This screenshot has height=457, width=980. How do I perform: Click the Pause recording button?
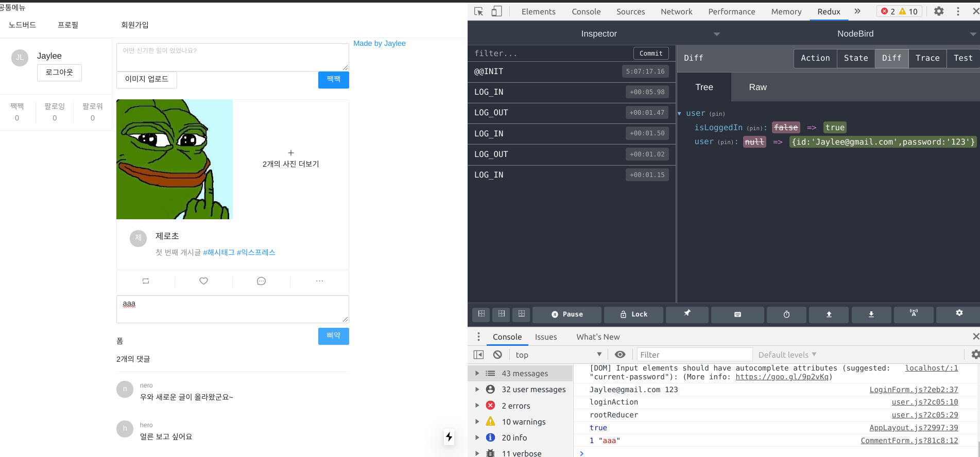click(567, 314)
